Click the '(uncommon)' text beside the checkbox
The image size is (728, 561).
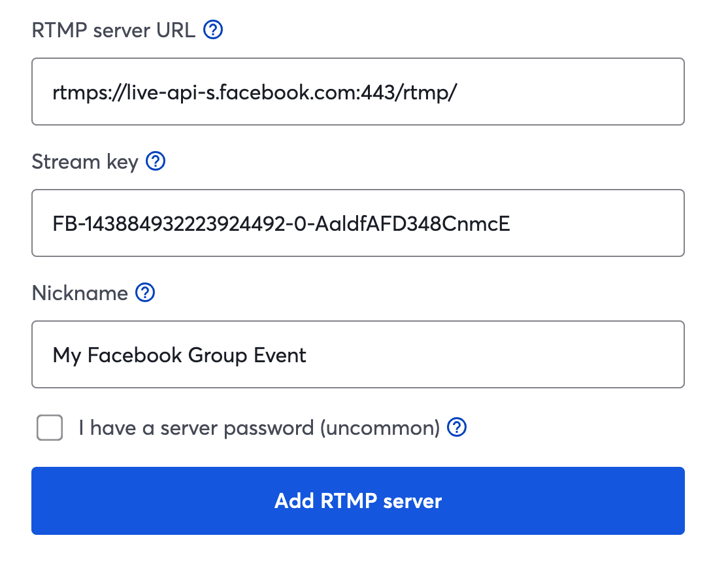click(380, 428)
